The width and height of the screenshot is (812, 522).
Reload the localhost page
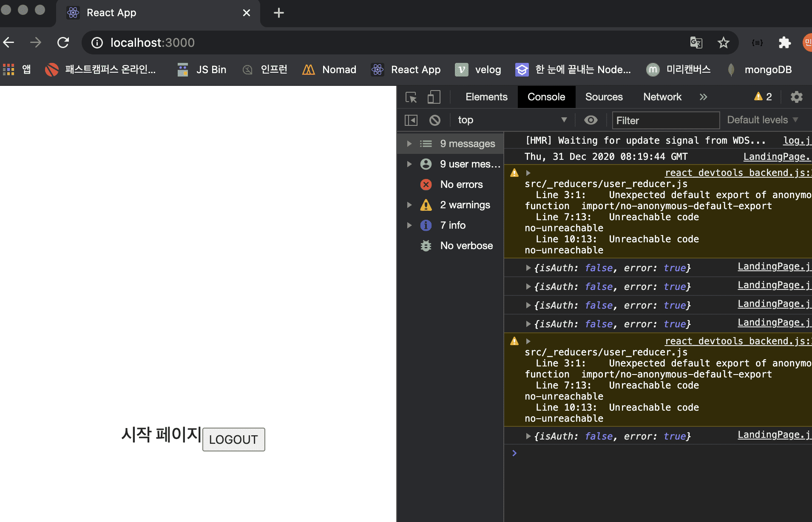tap(63, 43)
